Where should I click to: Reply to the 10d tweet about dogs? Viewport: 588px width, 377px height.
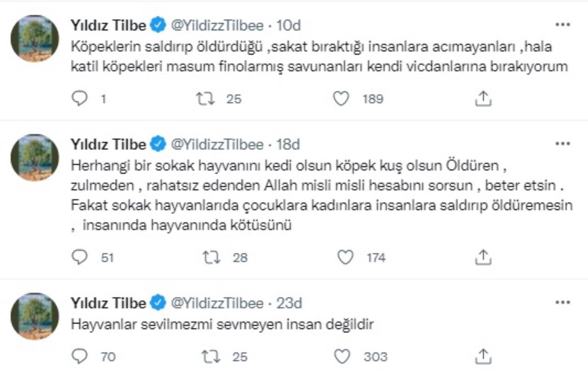tap(80, 98)
